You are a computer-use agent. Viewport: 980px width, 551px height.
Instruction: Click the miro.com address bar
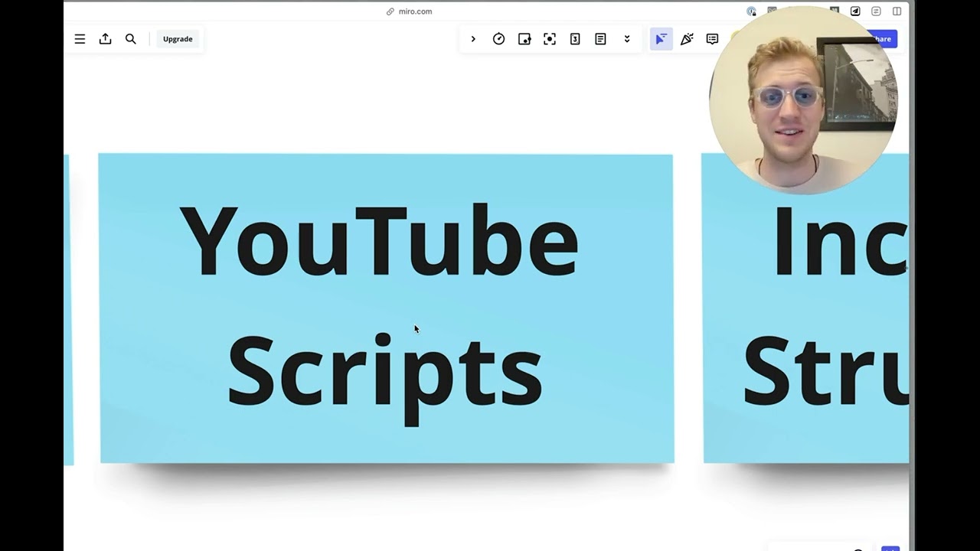coord(410,11)
